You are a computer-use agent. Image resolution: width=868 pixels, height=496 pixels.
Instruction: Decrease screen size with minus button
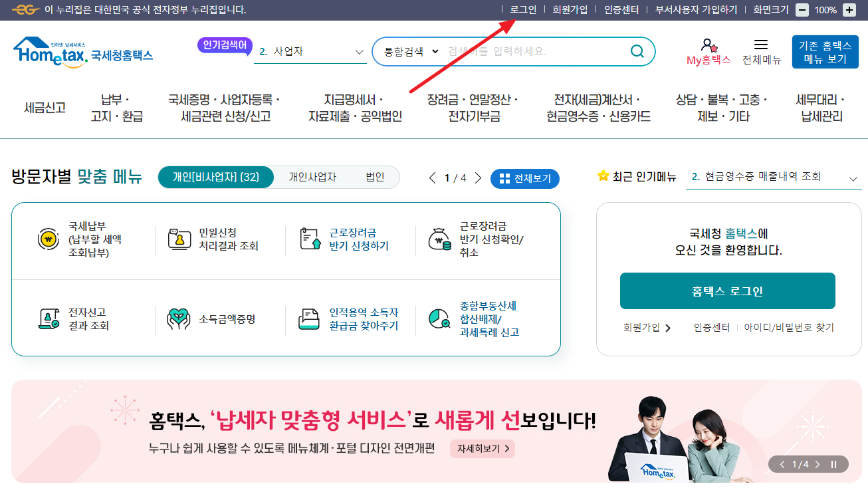[x=802, y=10]
